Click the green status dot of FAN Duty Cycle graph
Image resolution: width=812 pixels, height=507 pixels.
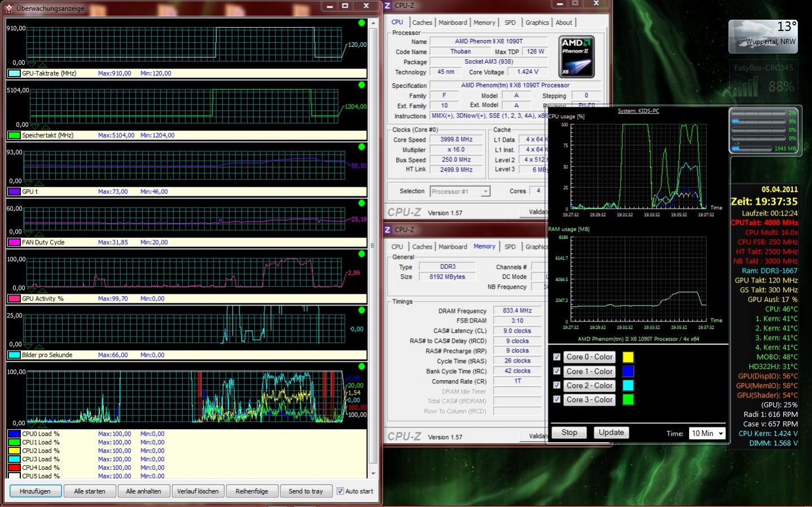(x=362, y=203)
